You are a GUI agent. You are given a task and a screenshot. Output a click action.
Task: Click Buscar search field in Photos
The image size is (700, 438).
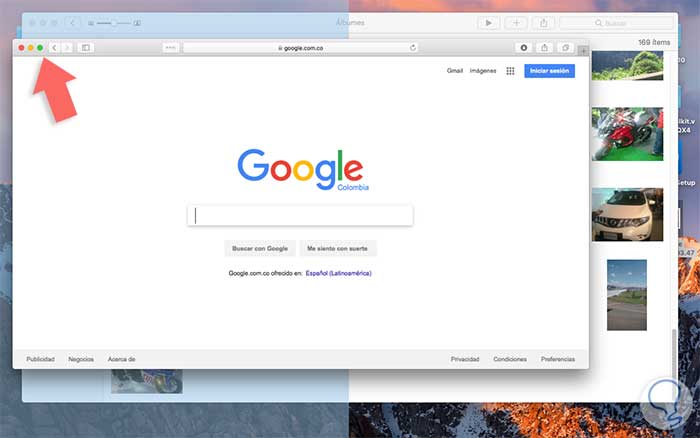click(616, 23)
